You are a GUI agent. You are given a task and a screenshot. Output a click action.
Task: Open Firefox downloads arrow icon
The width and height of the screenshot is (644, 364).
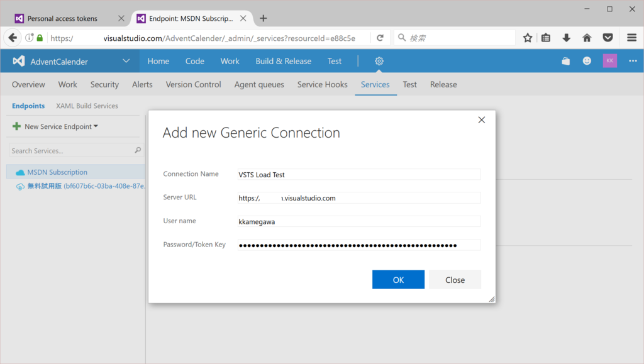point(566,38)
